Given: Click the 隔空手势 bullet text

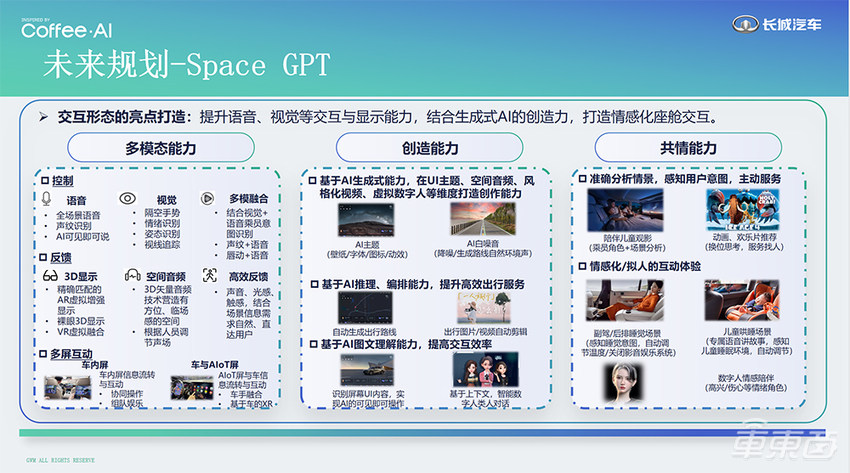Looking at the screenshot, I should click(162, 213).
